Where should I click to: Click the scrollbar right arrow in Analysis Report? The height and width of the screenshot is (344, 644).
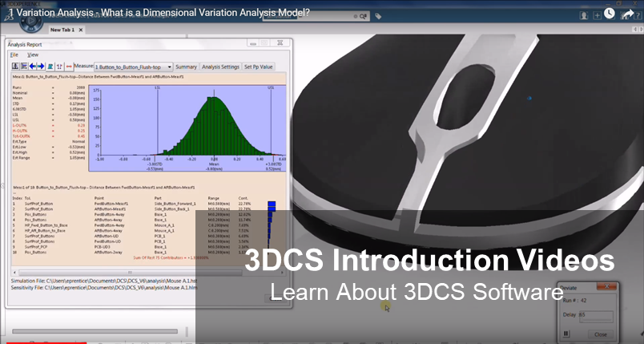[x=282, y=273]
